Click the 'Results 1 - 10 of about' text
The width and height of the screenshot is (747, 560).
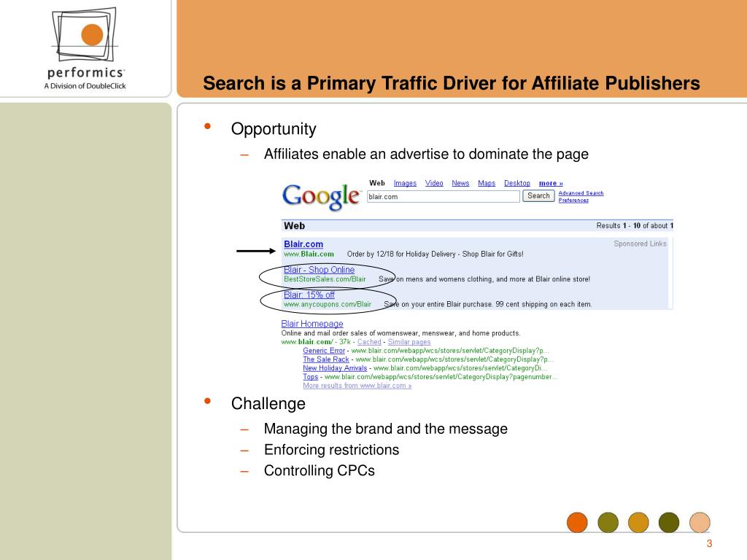(x=635, y=226)
